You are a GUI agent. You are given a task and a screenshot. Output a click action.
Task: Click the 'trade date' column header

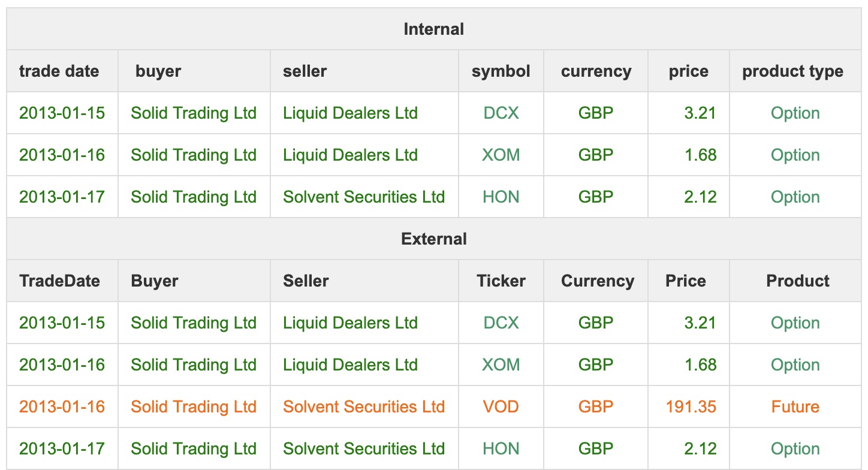coord(59,71)
